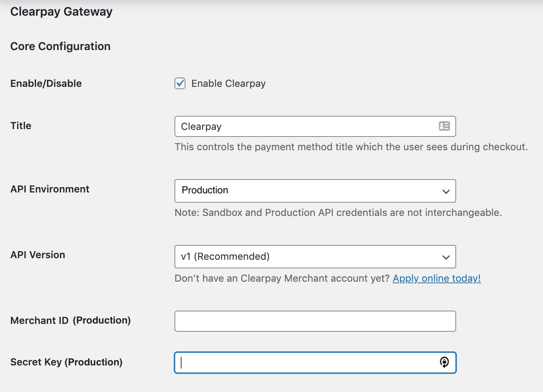Click the 'Merchant ID (Production)' label
Screen dimensions: 543x392
70,320
